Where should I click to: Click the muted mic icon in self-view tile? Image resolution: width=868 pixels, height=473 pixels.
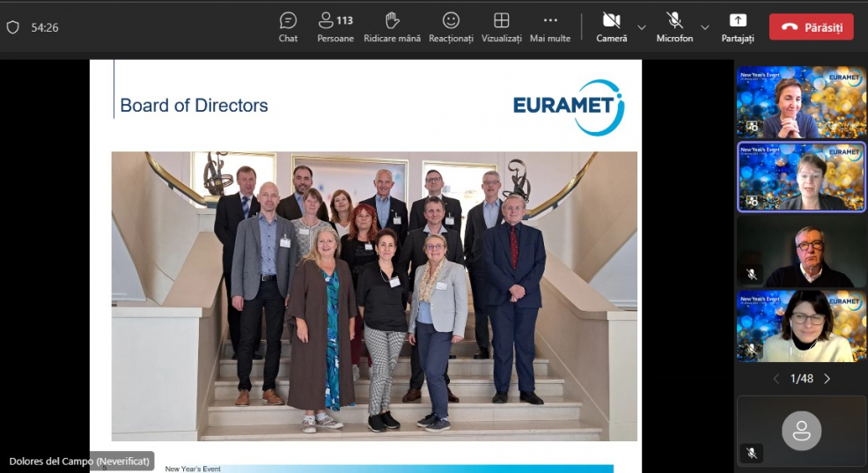coord(752,453)
